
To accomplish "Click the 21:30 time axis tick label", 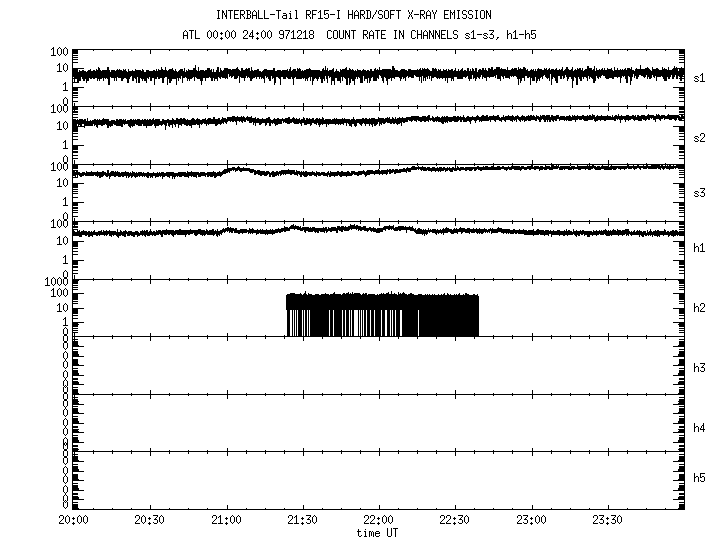I will coord(302,520).
